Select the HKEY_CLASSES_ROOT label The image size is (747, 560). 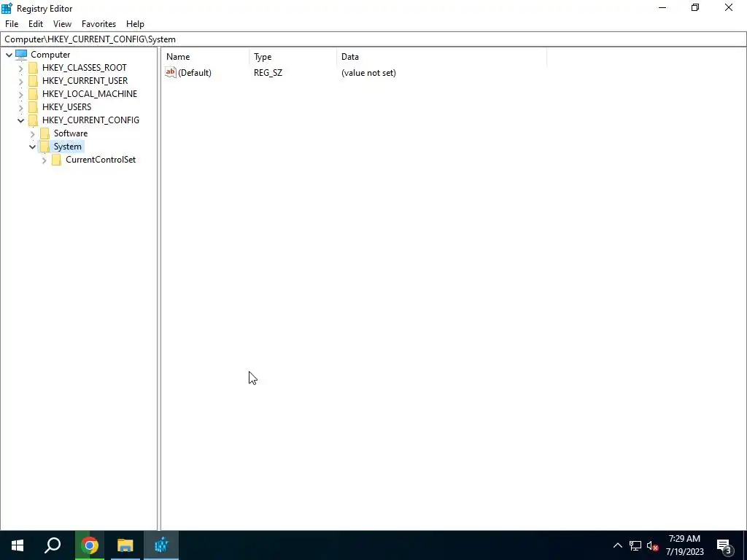(85, 68)
